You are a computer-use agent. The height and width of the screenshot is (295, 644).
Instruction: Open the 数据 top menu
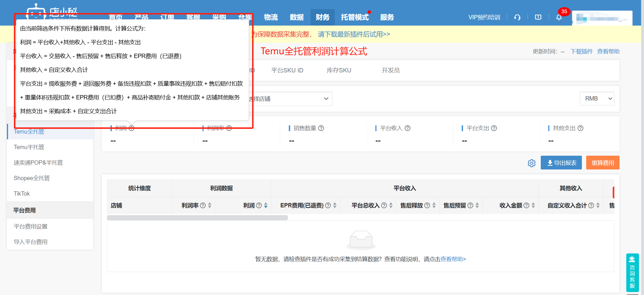coord(297,17)
